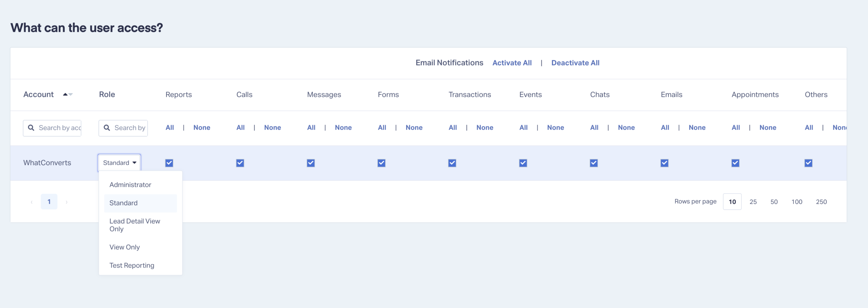Focus the Search by role field
The height and width of the screenshot is (308, 868).
(123, 128)
